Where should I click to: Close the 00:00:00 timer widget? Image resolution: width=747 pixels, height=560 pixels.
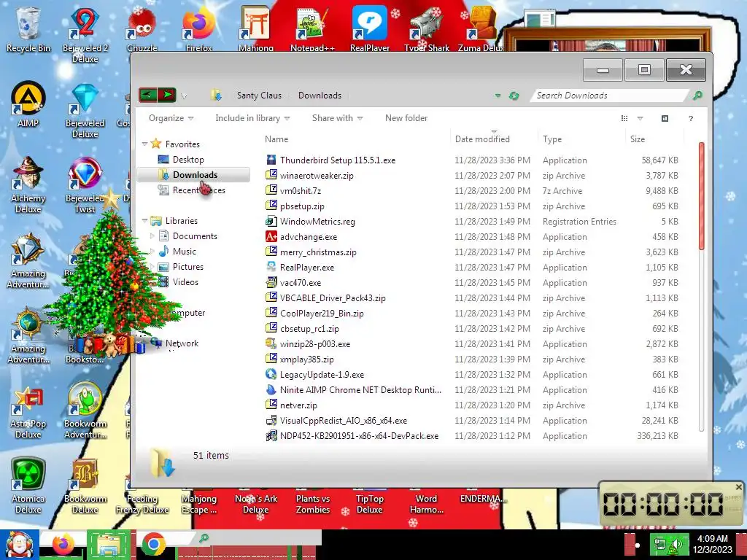click(x=738, y=487)
